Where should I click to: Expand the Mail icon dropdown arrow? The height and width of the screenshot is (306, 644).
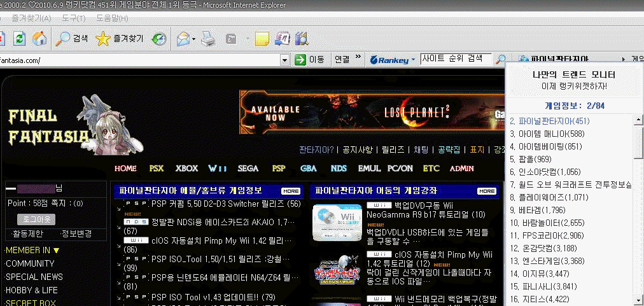(193, 39)
